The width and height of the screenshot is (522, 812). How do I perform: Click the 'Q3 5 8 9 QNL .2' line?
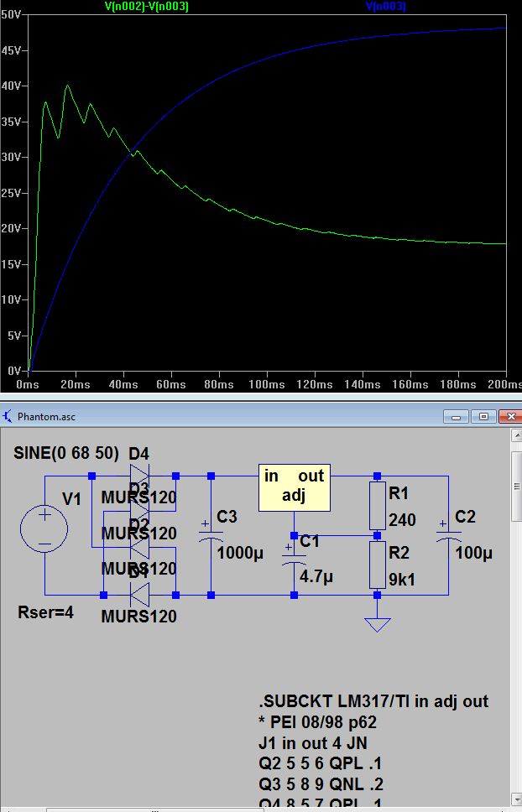click(321, 784)
